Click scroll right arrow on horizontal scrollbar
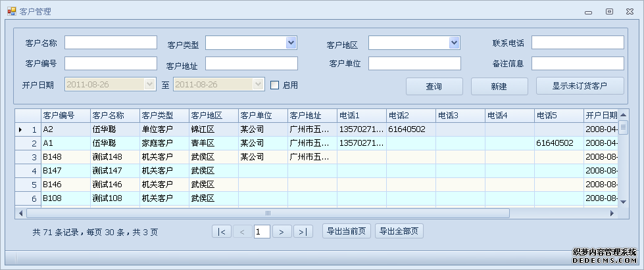 [612, 214]
